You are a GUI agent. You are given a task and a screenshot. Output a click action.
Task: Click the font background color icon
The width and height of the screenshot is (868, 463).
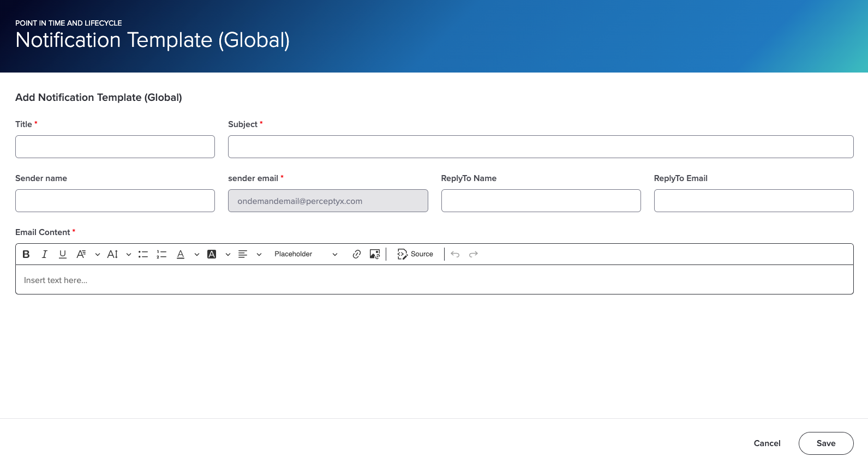point(212,254)
